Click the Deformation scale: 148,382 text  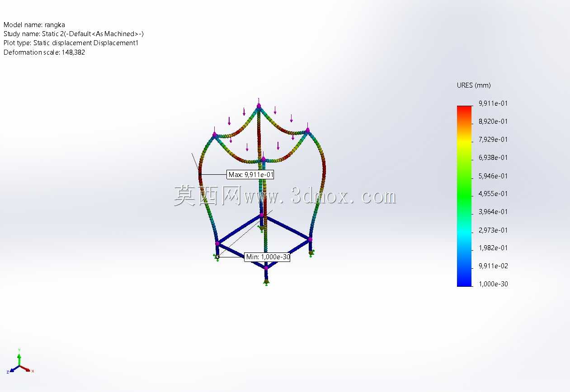(x=44, y=52)
